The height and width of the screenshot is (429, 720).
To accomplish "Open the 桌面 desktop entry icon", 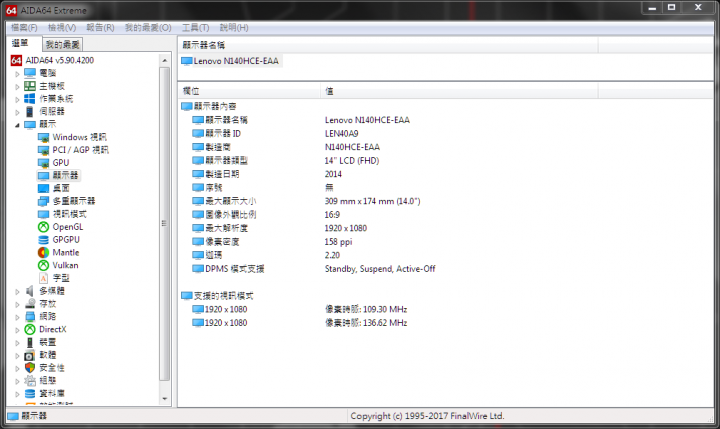I will [x=43, y=188].
